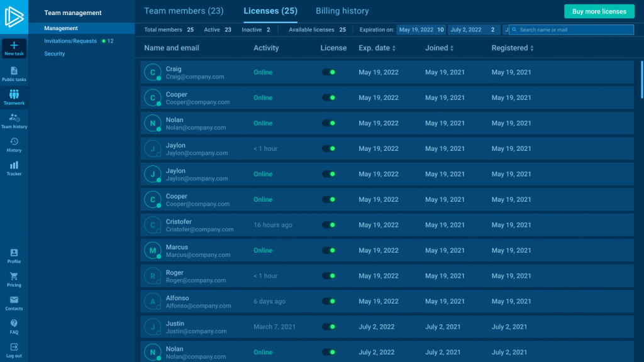Filter by July 2, 2022 expiration
Viewport: 644px width, 362px height.
pyautogui.click(x=474, y=30)
